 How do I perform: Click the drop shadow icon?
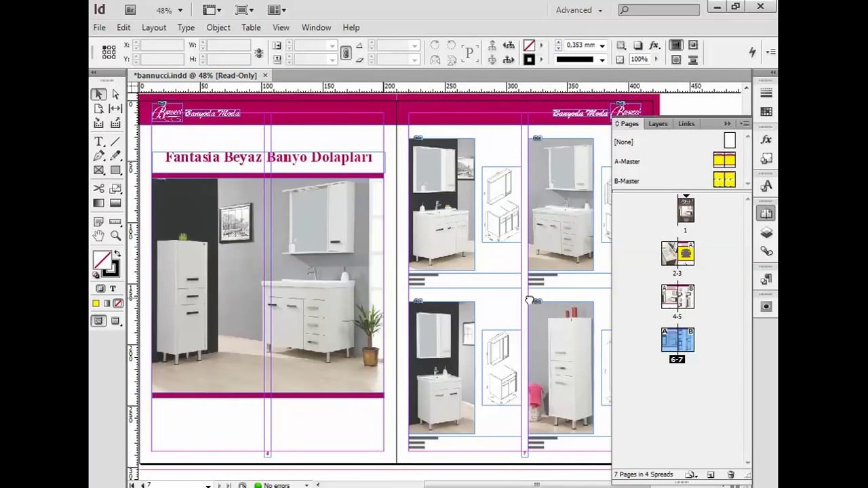click(637, 45)
